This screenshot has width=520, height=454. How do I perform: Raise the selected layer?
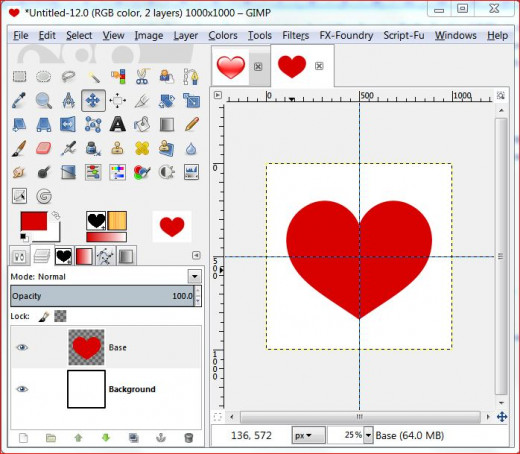(78, 438)
